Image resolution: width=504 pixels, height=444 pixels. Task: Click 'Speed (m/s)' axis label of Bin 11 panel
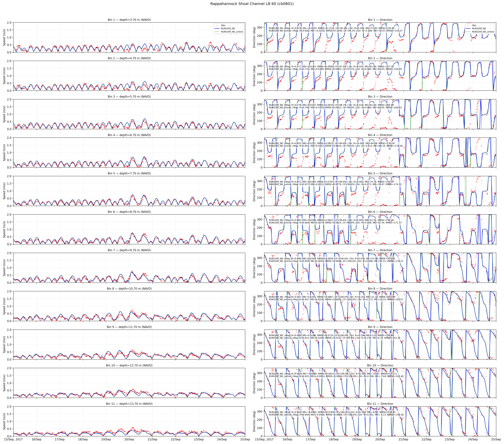(4, 421)
